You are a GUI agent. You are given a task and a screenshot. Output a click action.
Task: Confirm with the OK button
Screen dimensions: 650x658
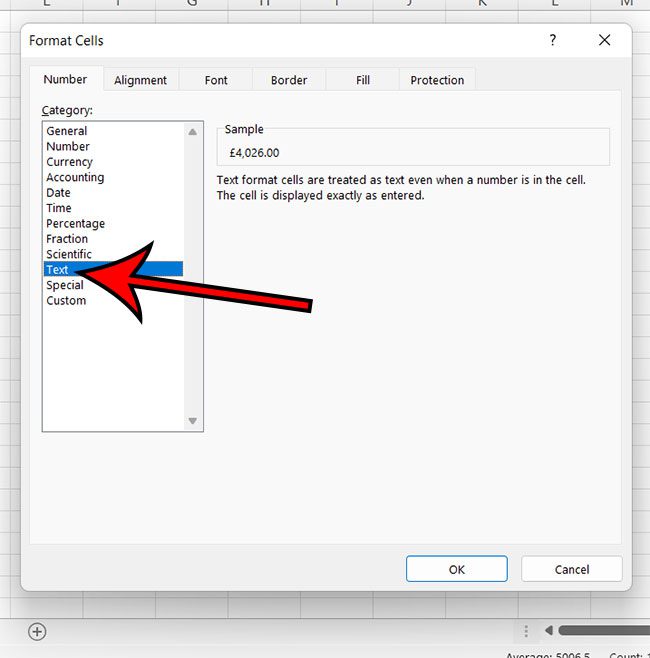[x=457, y=569]
